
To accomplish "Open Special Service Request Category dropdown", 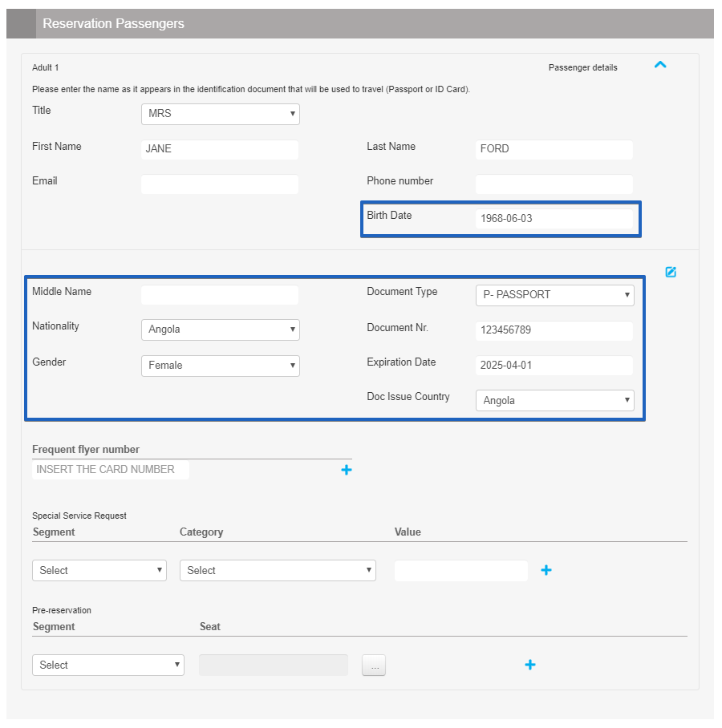I will click(x=278, y=571).
